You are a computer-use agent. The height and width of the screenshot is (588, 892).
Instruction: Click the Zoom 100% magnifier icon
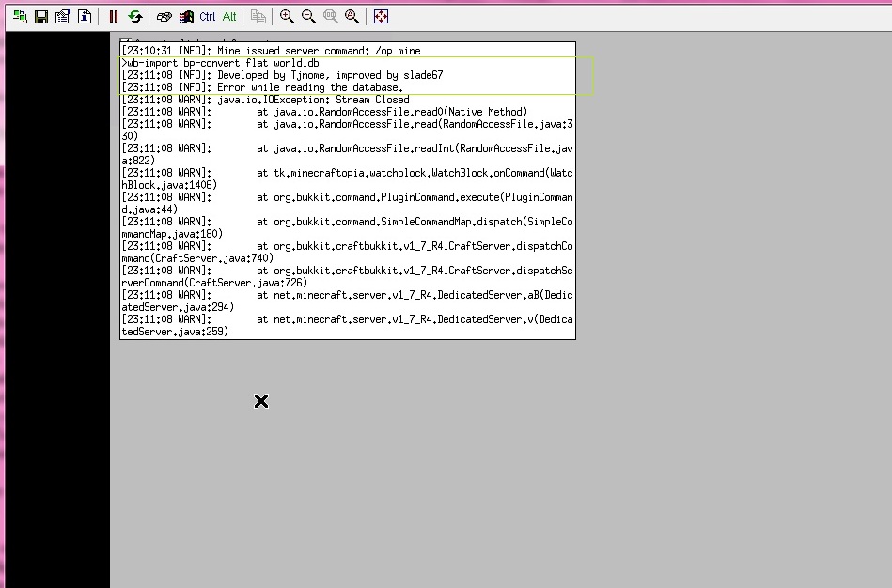pyautogui.click(x=330, y=17)
